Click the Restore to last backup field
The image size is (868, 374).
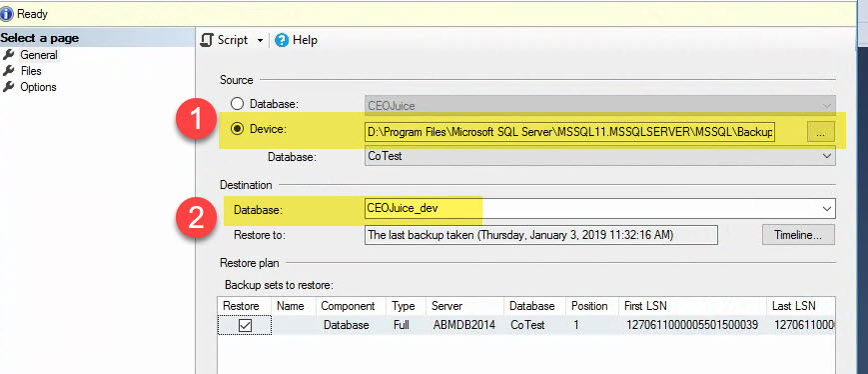click(x=541, y=235)
